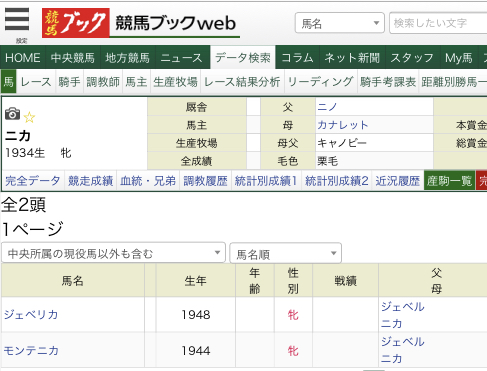487x371 pixels.
Task: Select the データ検索 tab
Action: click(243, 58)
